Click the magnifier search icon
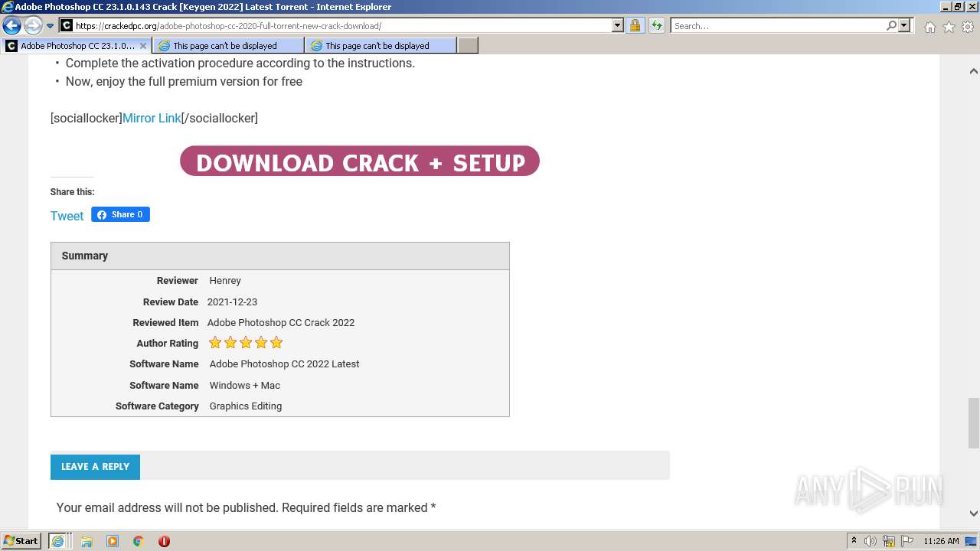The height and width of the screenshot is (551, 980). pyautogui.click(x=891, y=26)
